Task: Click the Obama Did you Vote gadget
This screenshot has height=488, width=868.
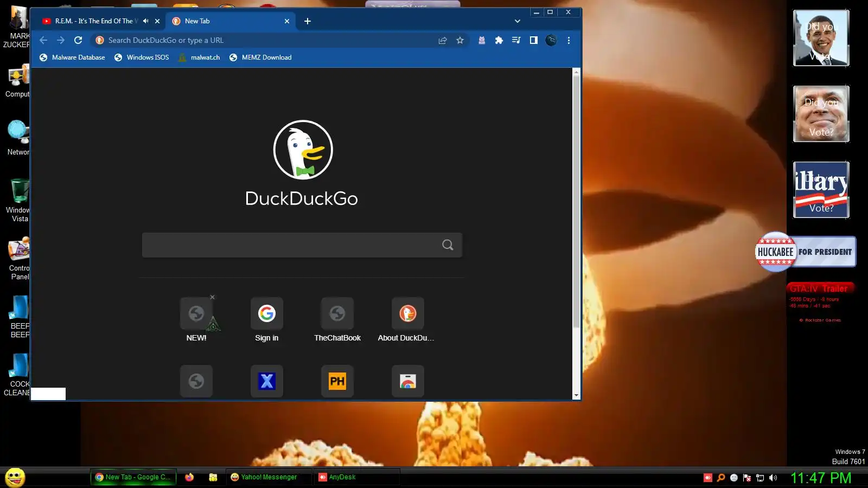Action: pos(821,38)
